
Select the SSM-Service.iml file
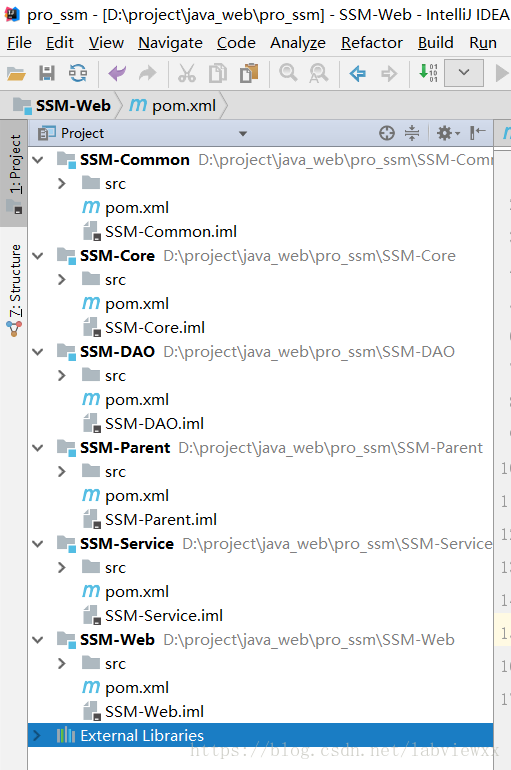153,616
